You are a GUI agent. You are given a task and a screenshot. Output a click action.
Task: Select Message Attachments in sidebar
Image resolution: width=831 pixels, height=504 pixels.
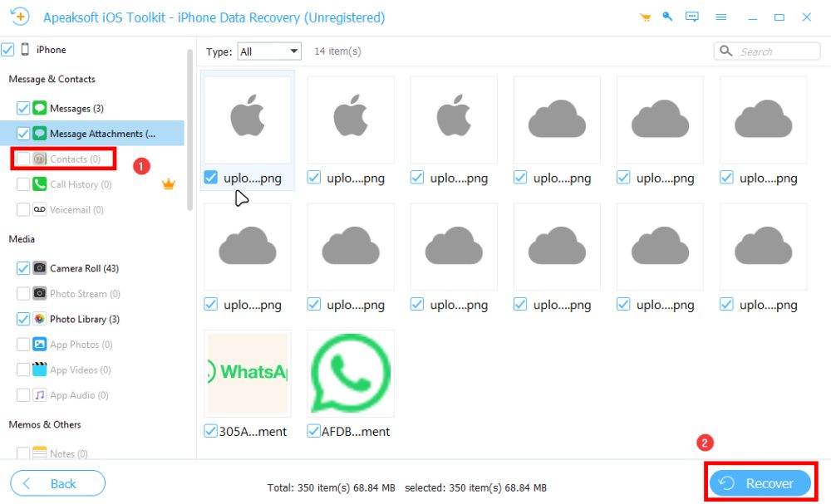pos(101,134)
